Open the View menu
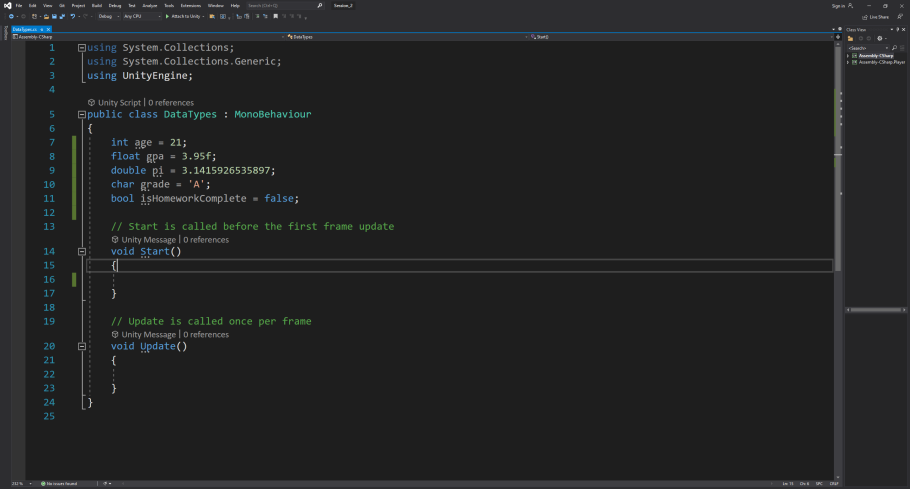This screenshot has width=910, height=489. click(x=48, y=5)
